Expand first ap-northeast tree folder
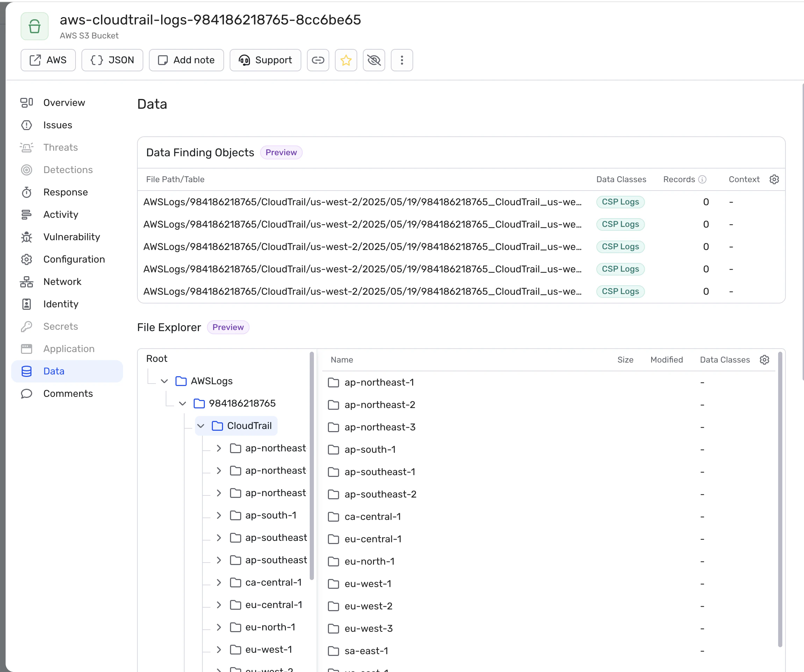This screenshot has width=804, height=672. coord(218,448)
